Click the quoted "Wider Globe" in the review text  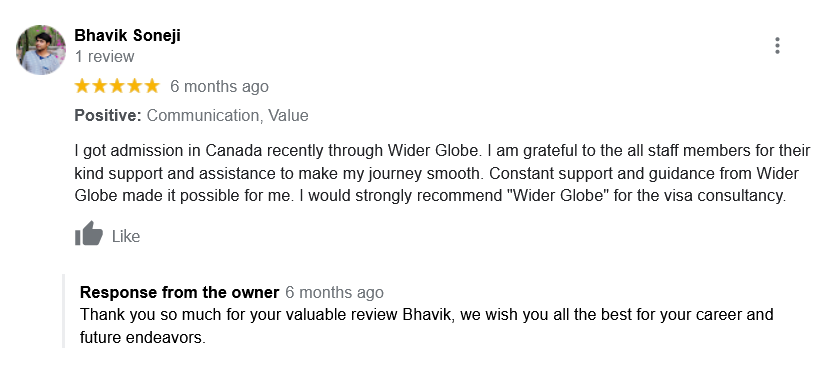tap(558, 196)
